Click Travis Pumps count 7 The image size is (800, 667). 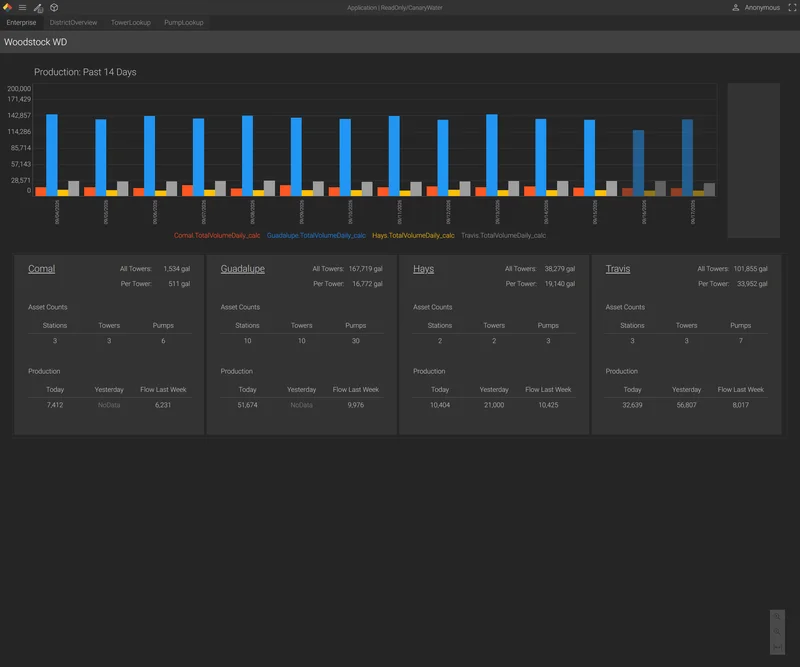(741, 341)
